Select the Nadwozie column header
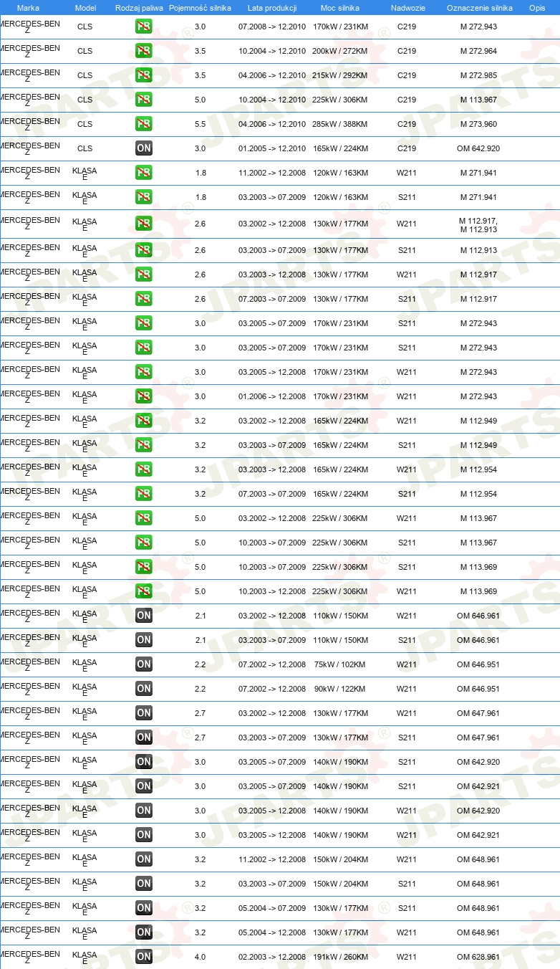Viewport: 560px width, 969px height. click(407, 8)
